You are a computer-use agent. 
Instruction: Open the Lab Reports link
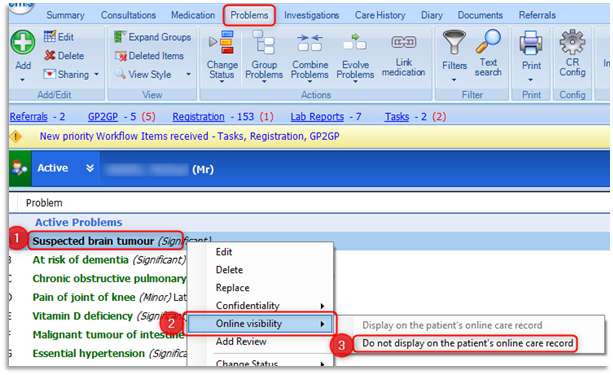pyautogui.click(x=317, y=117)
